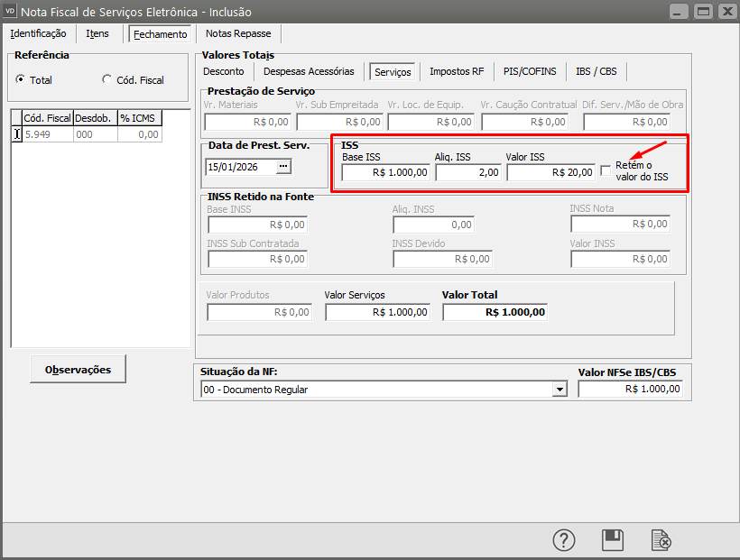The width and height of the screenshot is (740, 560).
Task: Open the Itens tab
Action: point(97,33)
